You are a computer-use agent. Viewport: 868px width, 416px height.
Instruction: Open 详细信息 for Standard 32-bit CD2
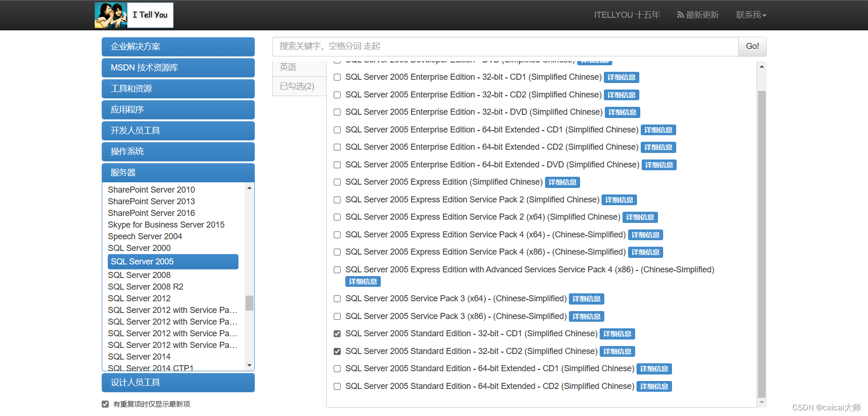click(617, 352)
